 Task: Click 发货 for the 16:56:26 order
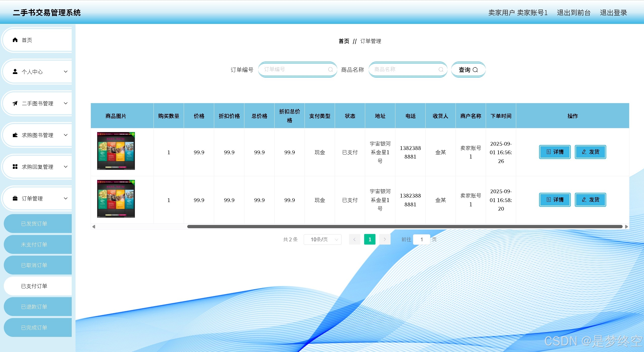click(590, 152)
